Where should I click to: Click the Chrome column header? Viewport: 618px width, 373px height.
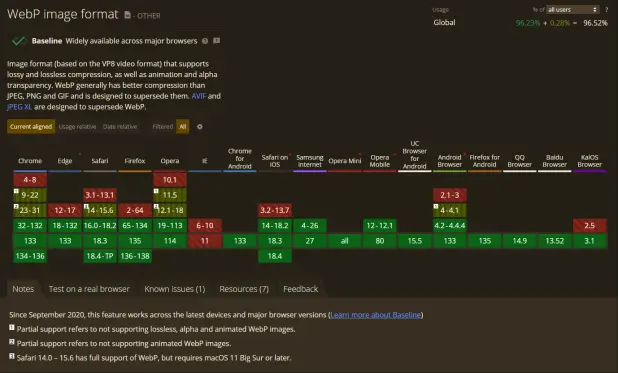tap(30, 161)
